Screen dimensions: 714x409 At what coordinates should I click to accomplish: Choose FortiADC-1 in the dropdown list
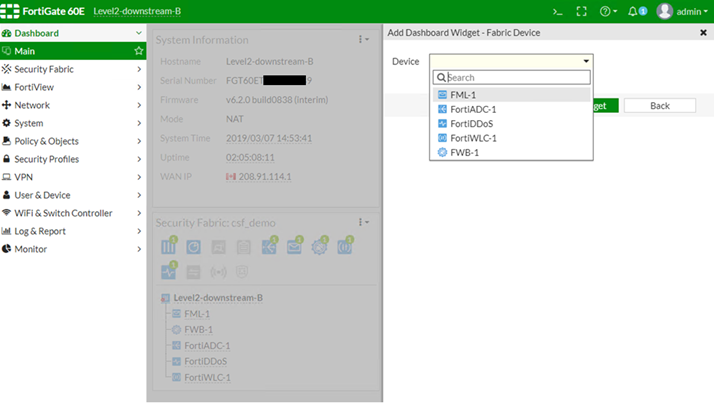pyautogui.click(x=473, y=109)
